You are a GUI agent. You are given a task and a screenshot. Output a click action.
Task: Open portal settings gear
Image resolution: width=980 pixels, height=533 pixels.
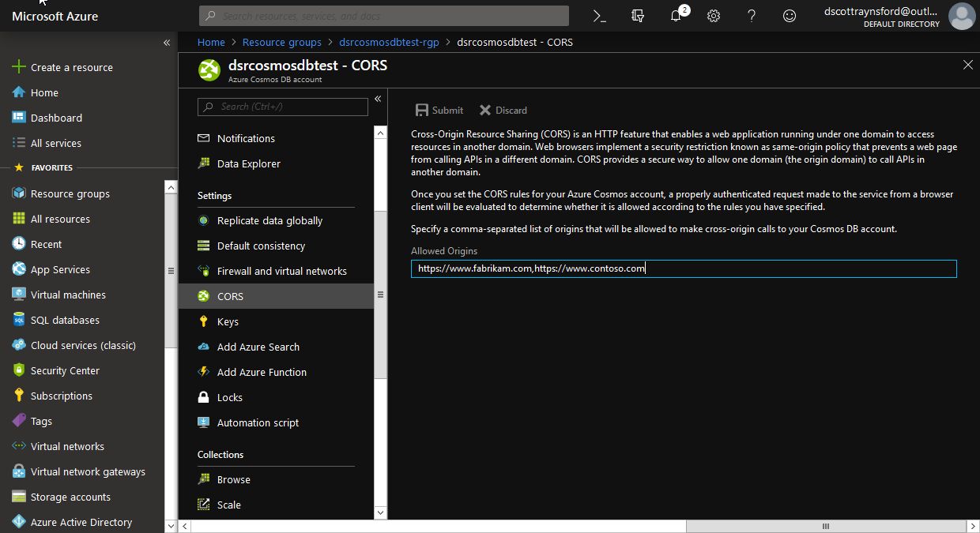(x=714, y=16)
